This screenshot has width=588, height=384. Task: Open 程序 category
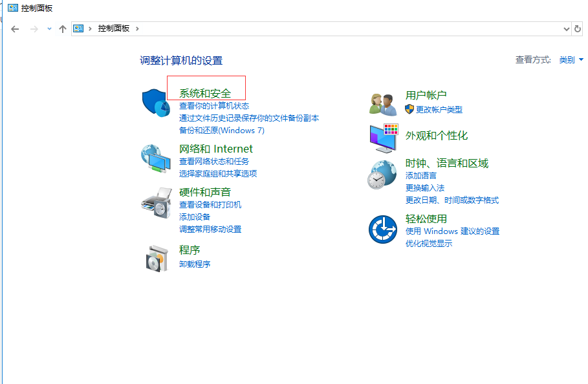coord(190,250)
